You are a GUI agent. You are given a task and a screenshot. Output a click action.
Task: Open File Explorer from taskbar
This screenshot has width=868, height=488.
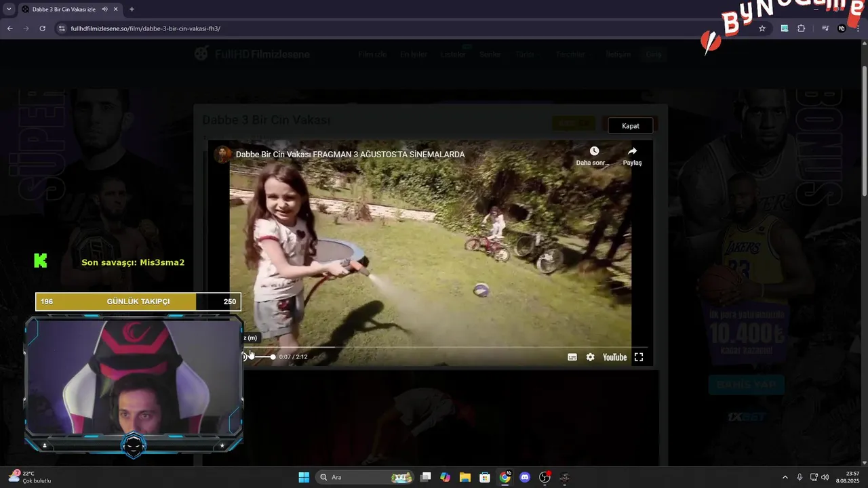[x=465, y=477]
